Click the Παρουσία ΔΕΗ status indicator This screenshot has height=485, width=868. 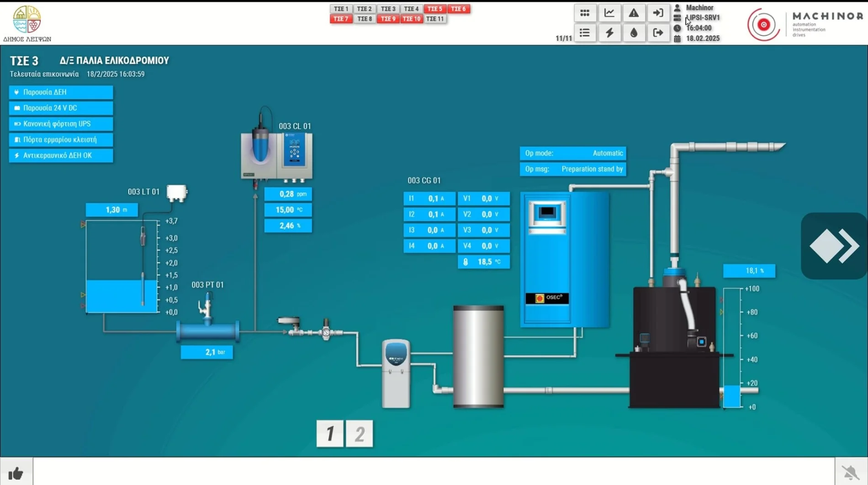coord(61,92)
